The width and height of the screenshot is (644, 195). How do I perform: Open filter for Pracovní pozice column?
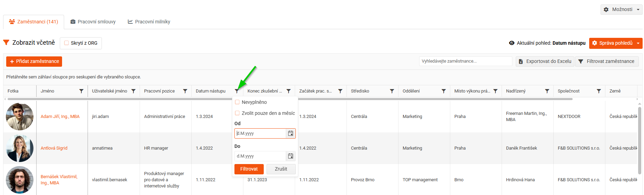click(185, 91)
